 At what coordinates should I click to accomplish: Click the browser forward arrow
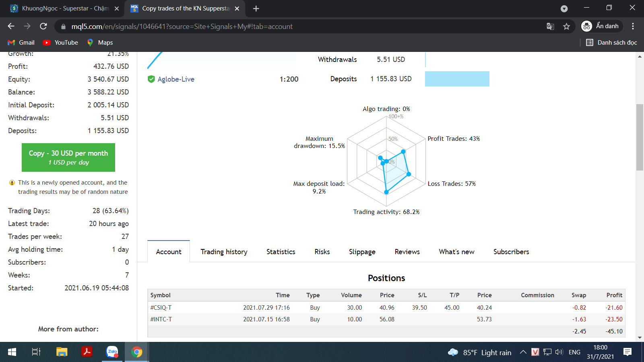(x=27, y=26)
